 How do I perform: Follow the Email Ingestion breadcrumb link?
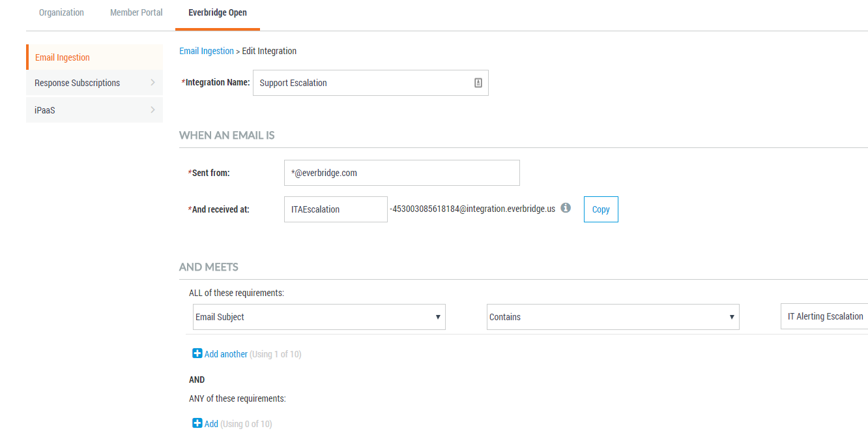point(207,50)
